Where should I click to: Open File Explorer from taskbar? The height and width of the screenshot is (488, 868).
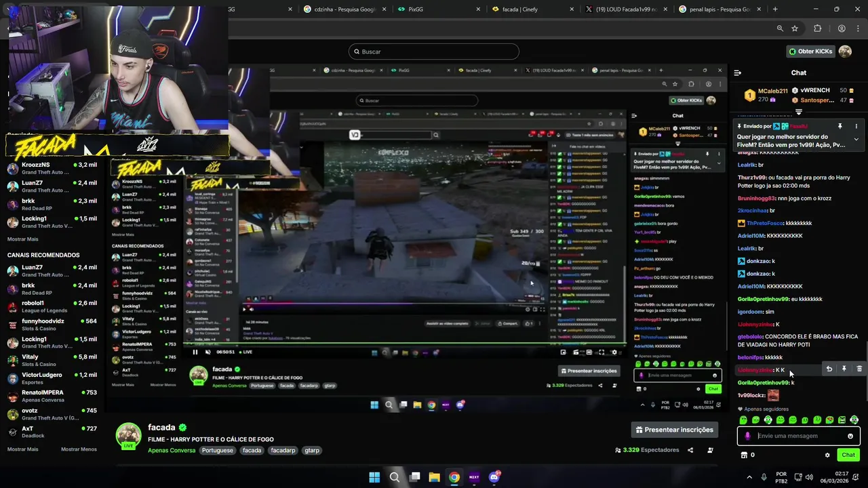pyautogui.click(x=435, y=477)
